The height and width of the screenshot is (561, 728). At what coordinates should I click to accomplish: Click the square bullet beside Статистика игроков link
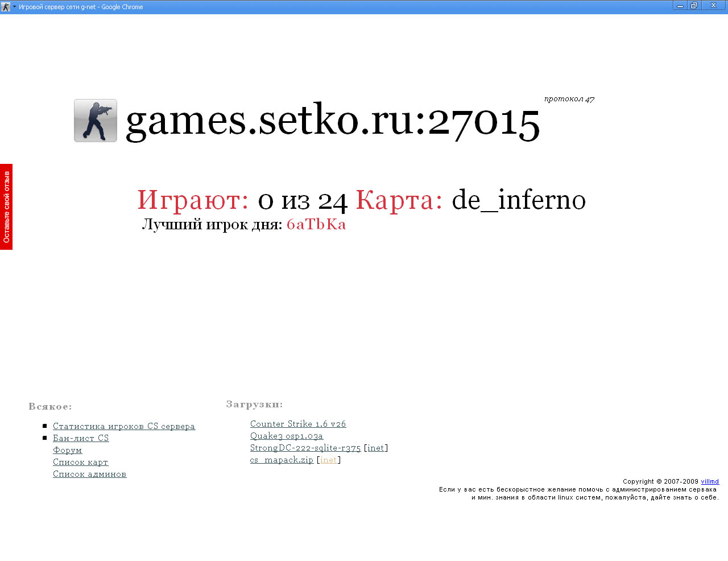click(44, 425)
